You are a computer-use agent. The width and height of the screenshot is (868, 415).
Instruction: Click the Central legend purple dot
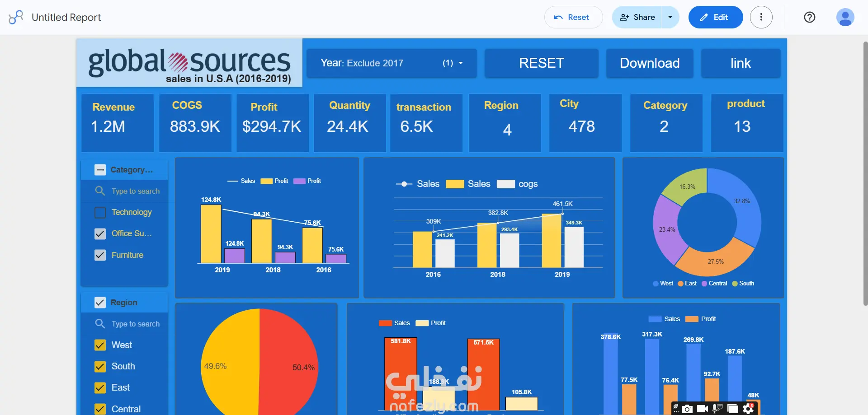[704, 284]
